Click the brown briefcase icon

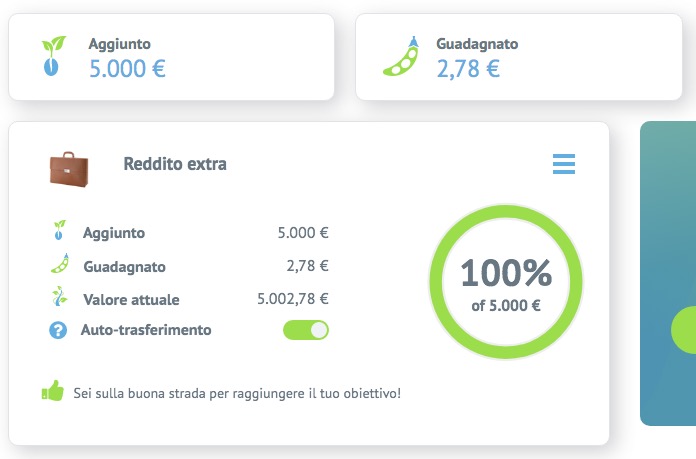(69, 167)
